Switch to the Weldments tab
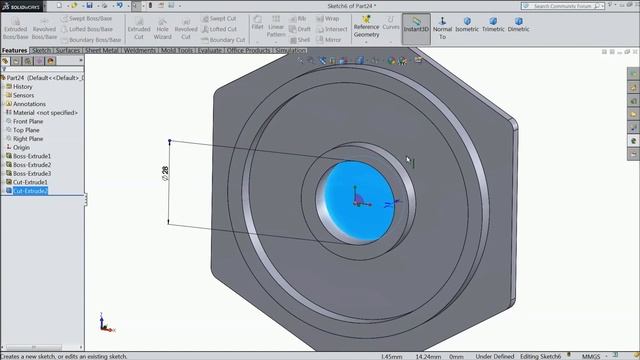 coord(140,50)
